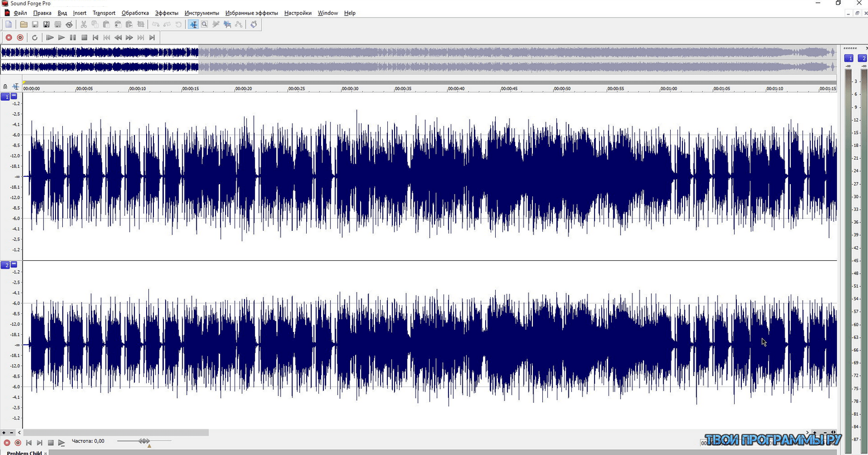The width and height of the screenshot is (868, 455).
Task: Collapse channel 1 with its minus button
Action: (x=14, y=96)
